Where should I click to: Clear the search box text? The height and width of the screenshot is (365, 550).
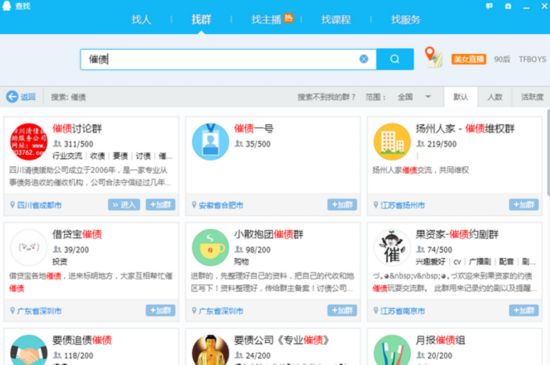click(x=364, y=59)
